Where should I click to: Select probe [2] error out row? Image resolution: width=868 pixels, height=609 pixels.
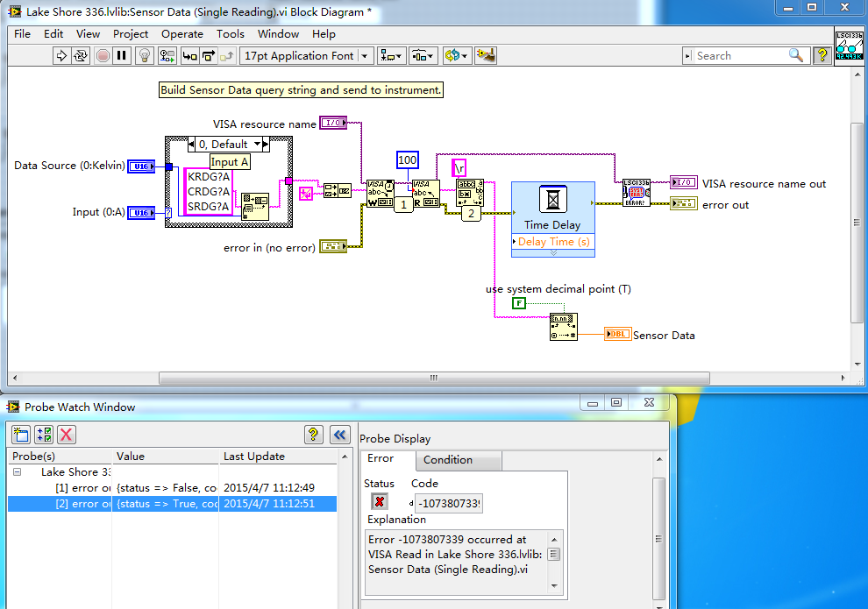(172, 504)
